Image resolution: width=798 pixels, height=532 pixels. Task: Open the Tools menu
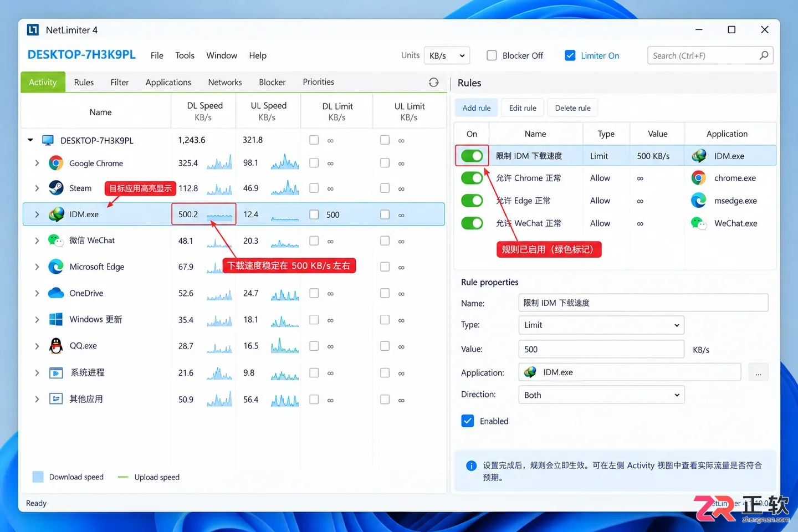click(x=185, y=55)
